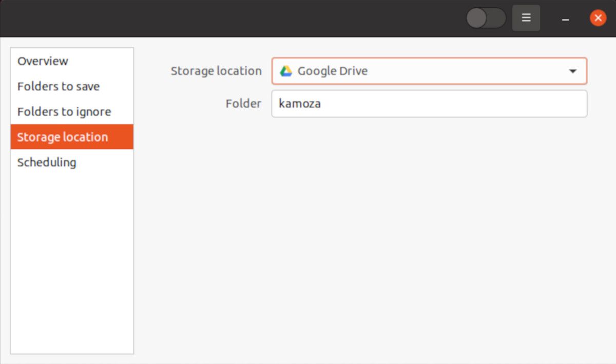616x364 pixels.
Task: Toggle the automatic backup switch in header
Action: pos(485,18)
